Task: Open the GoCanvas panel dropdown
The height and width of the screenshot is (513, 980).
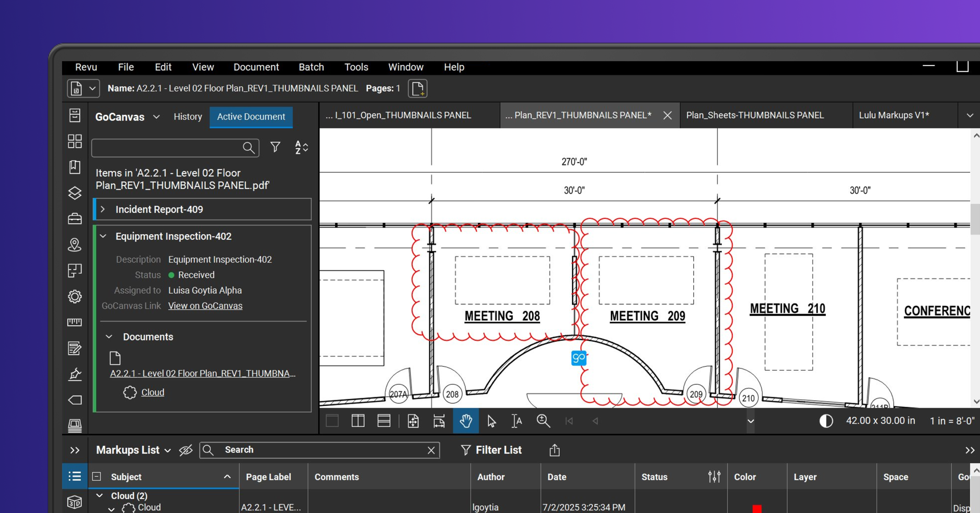Action: (x=156, y=117)
